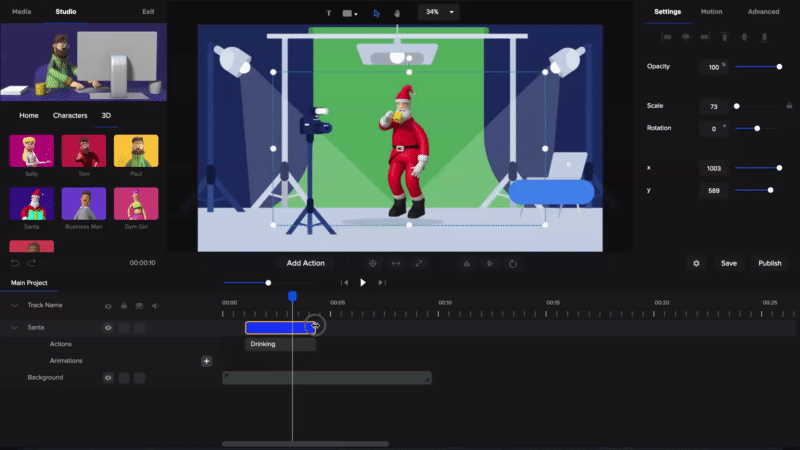Adjust the Opacity slider
Viewport: 800px width, 450px height.
click(x=757, y=67)
